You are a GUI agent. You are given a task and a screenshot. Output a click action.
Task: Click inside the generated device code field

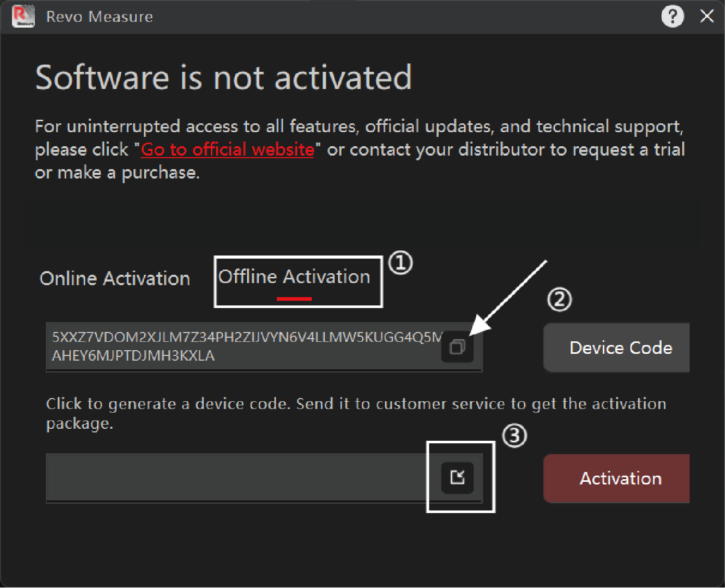(x=239, y=347)
